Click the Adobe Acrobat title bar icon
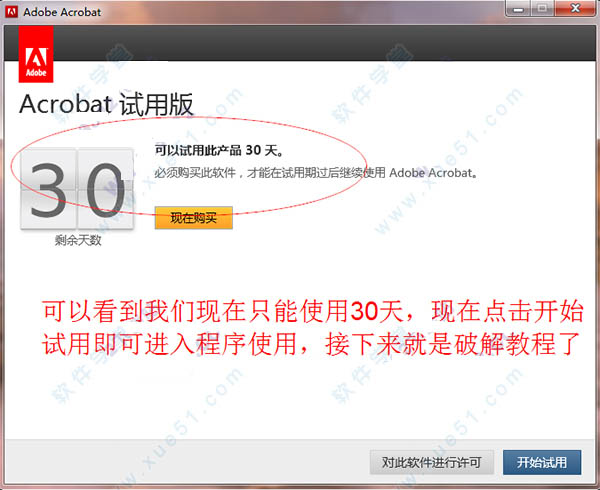Screen dimensions: 600x490 [11, 12]
